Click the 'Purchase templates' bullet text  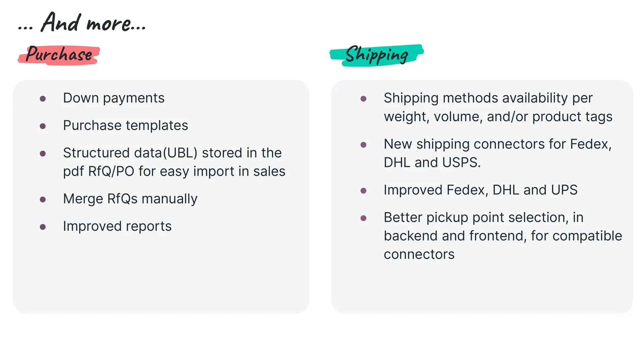(x=125, y=126)
